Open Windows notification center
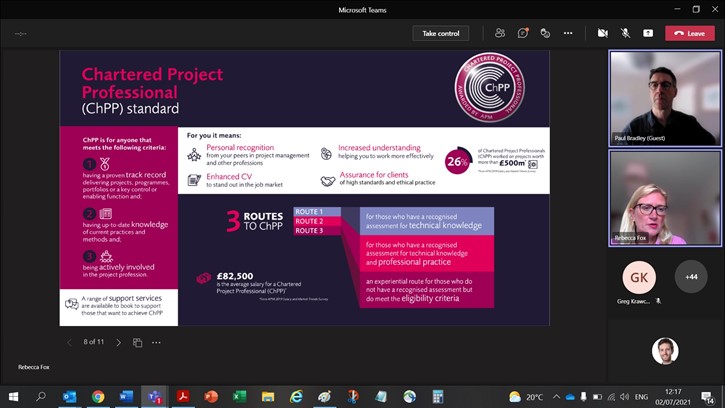Screen dimensions: 725x408 tap(707, 397)
